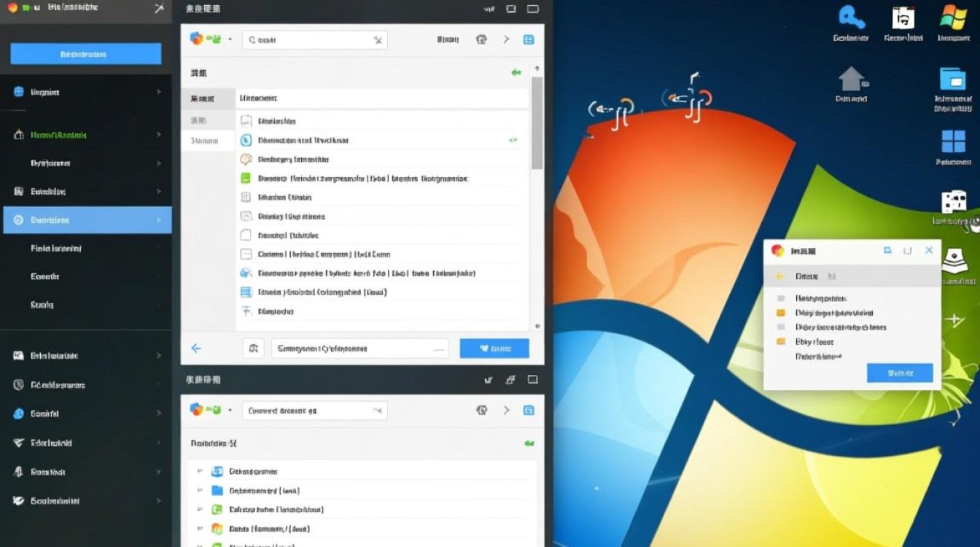Click the green app icon in the bottom list
980x547 pixels.
216,509
